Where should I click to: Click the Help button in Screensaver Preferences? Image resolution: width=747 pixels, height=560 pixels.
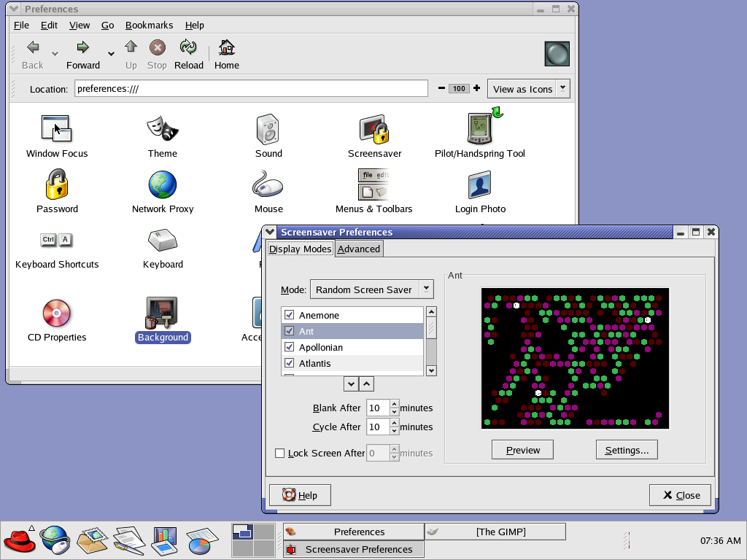300,495
